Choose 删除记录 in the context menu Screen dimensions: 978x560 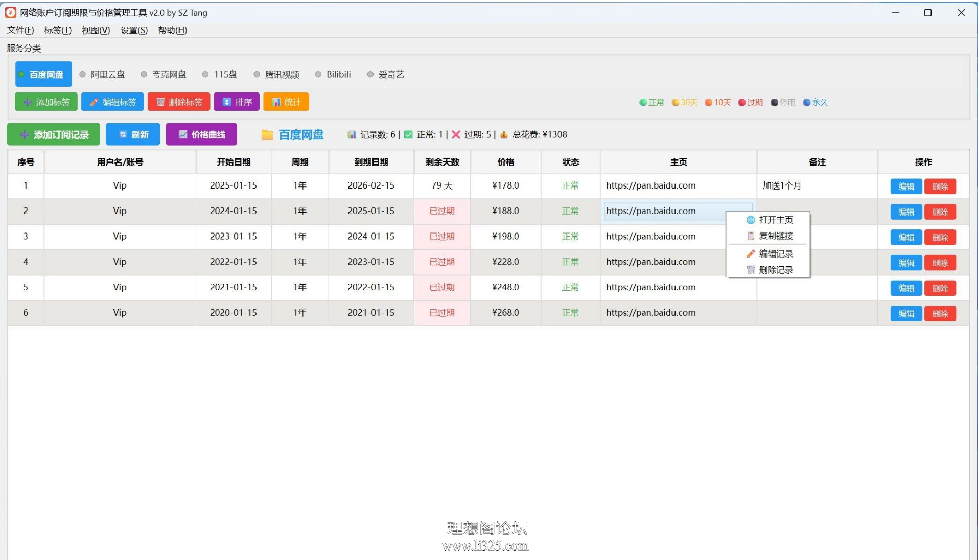[768, 270]
